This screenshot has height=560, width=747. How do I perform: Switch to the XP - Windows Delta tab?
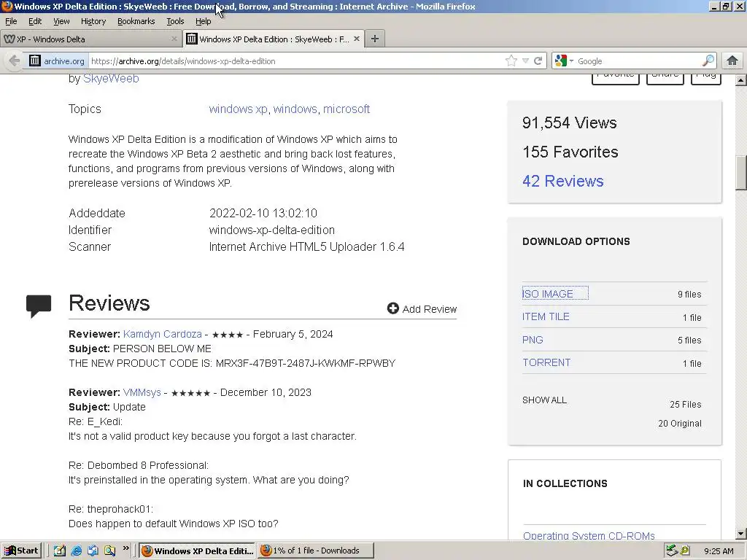coord(90,39)
